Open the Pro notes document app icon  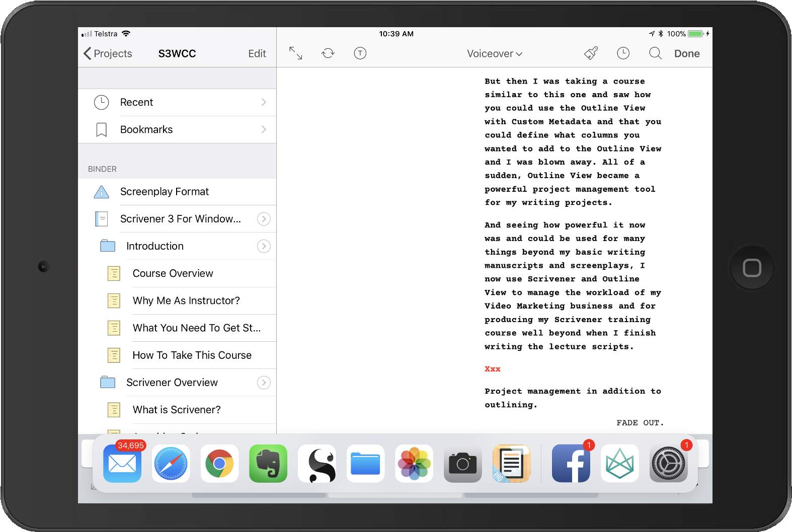pyautogui.click(x=512, y=463)
